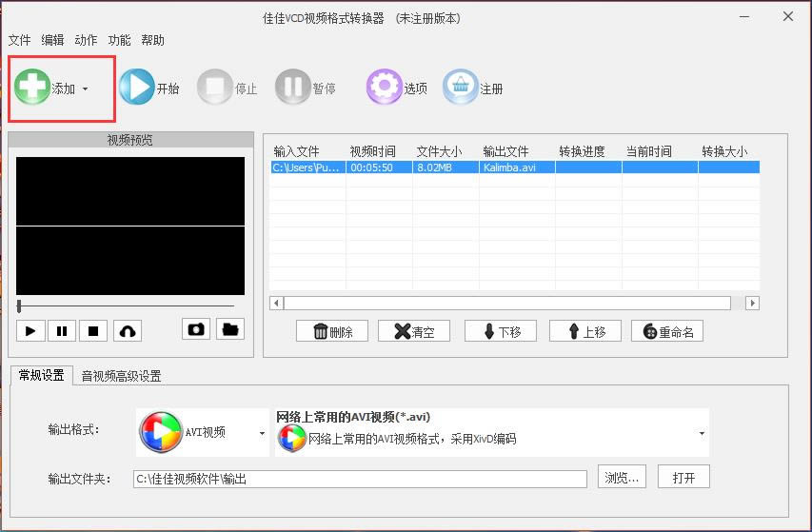Image resolution: width=812 pixels, height=532 pixels.
Task: Click the black video preview area
Action: coord(130,227)
